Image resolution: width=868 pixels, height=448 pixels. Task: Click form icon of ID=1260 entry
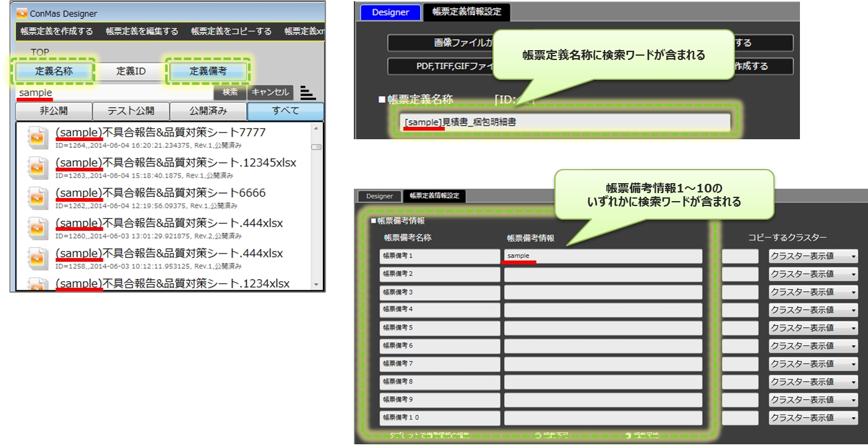pyautogui.click(x=38, y=228)
